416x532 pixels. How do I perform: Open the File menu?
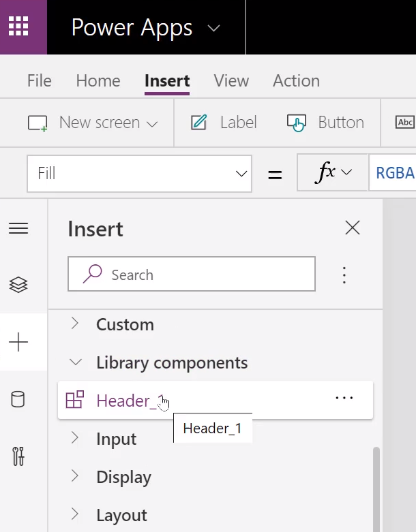[40, 81]
